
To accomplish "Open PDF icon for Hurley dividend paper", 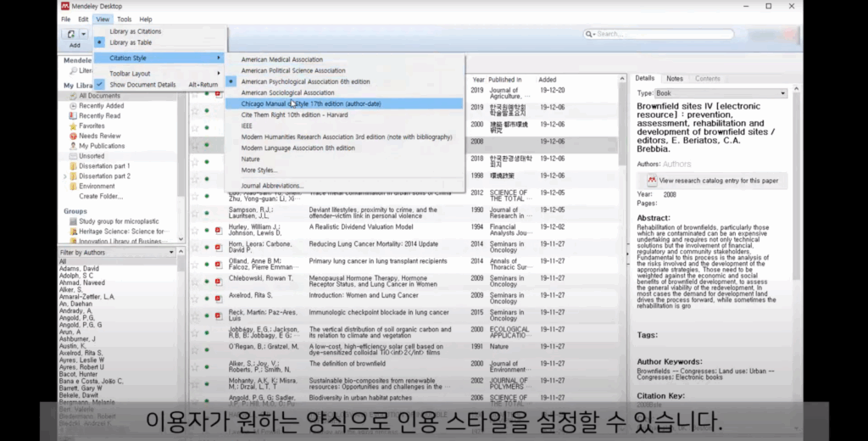I will point(218,230).
